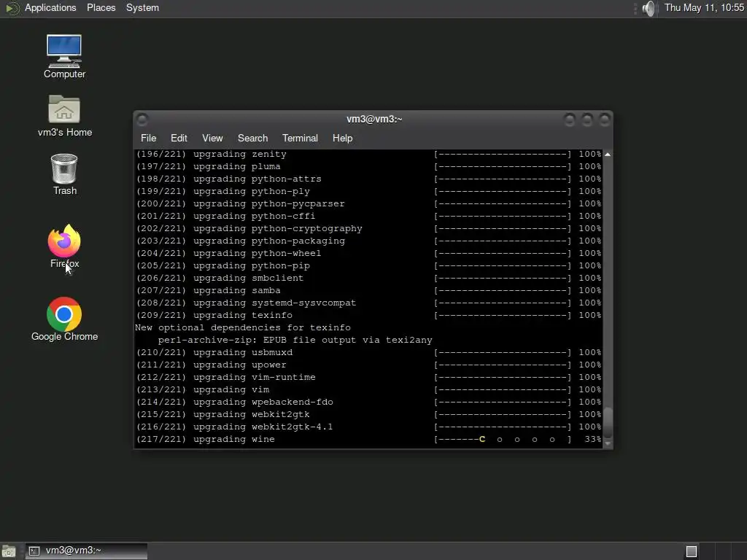This screenshot has width=747, height=560.
Task: Click the terminal window menu button at title bar left
Action: coord(142,119)
